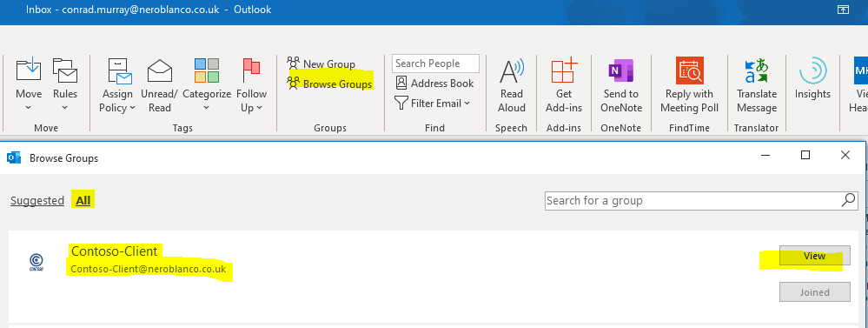
Task: Focus the Search People box
Action: coord(435,64)
